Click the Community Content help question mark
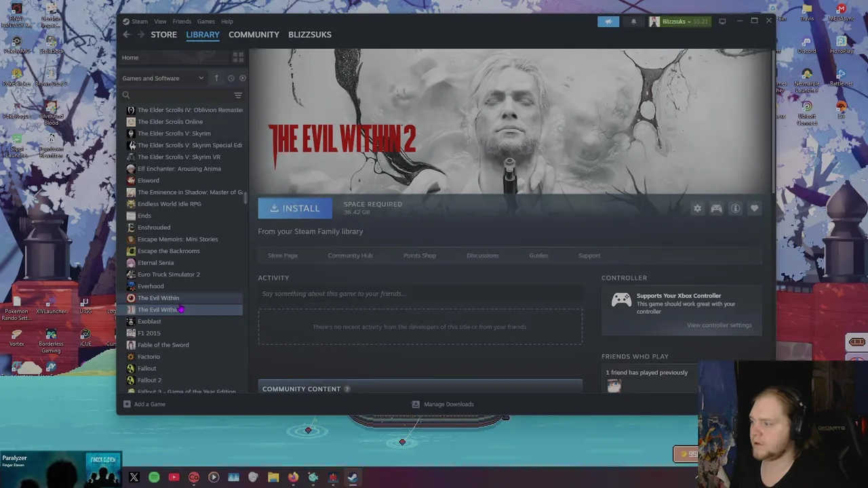The width and height of the screenshot is (868, 488). [x=347, y=389]
